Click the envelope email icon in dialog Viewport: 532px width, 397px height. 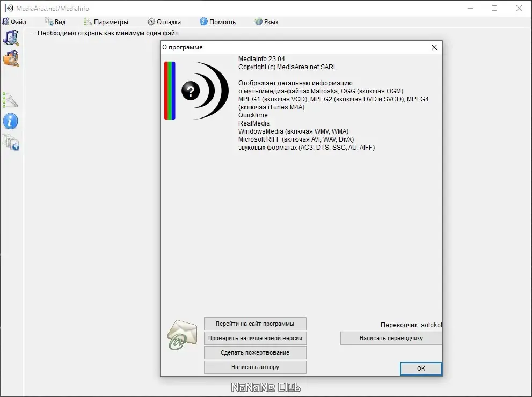pyautogui.click(x=183, y=335)
